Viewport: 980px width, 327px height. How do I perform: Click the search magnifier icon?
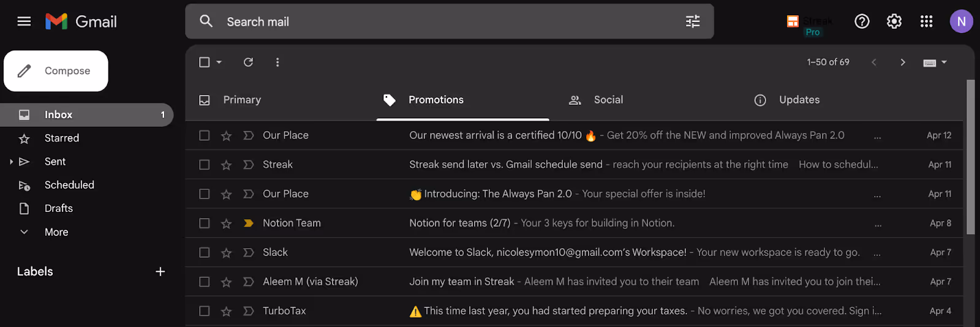206,21
